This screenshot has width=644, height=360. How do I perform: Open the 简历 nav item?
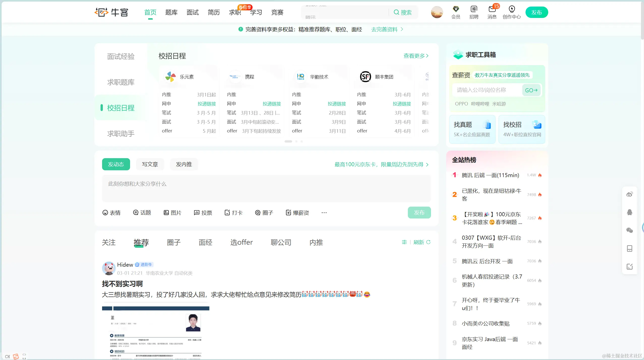click(x=213, y=12)
